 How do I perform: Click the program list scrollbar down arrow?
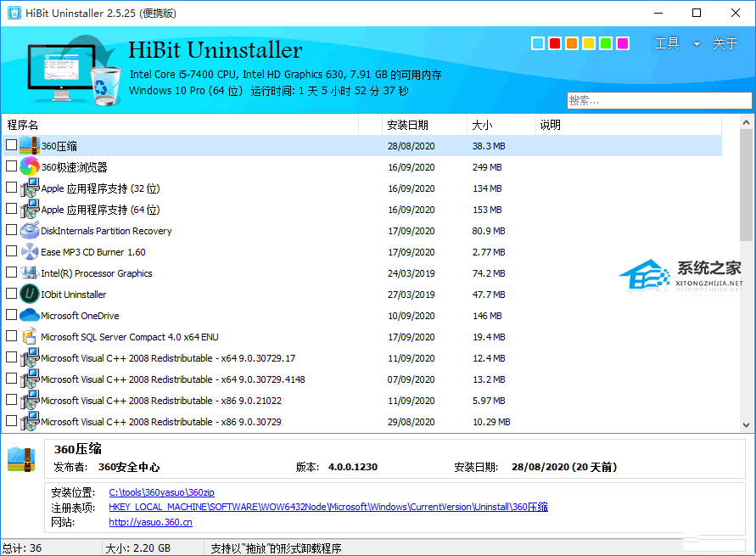746,424
